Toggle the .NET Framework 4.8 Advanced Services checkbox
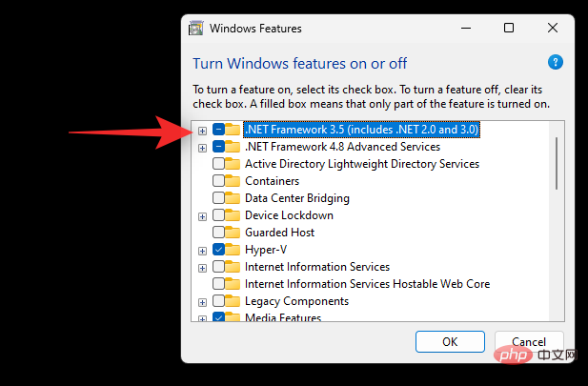 click(x=219, y=147)
